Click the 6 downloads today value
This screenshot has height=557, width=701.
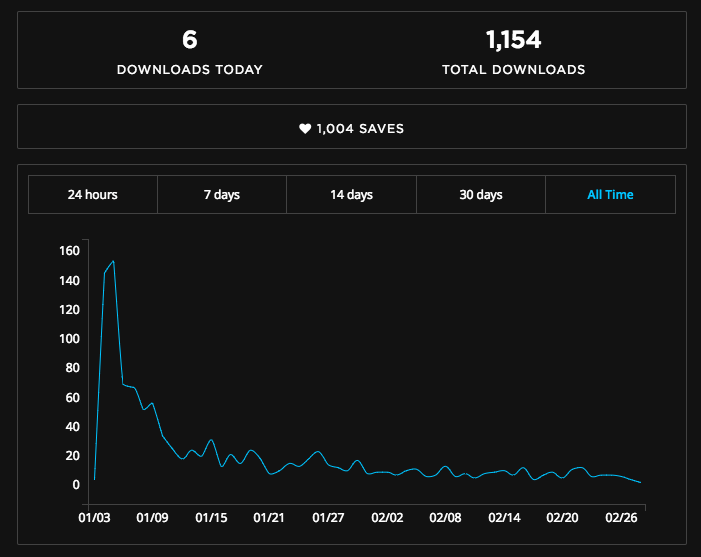click(190, 40)
